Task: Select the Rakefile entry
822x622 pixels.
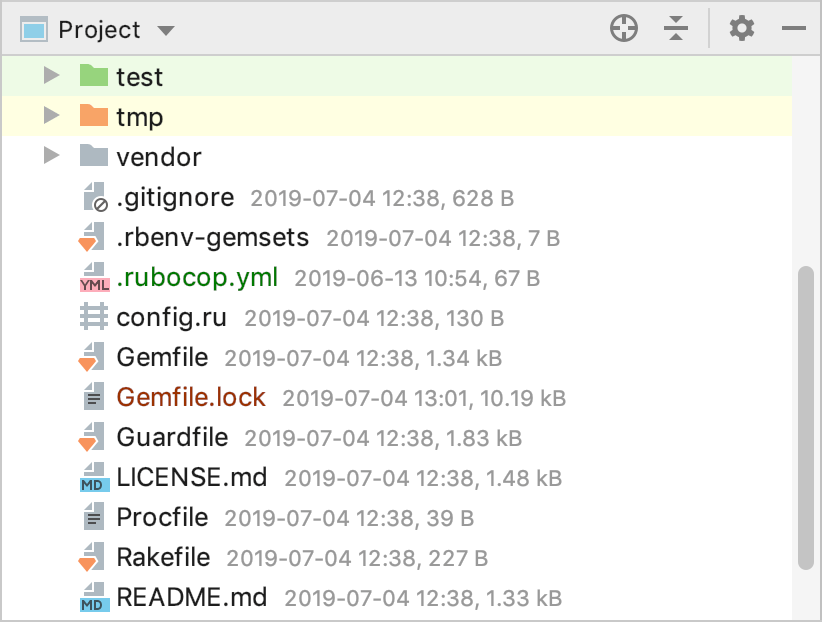Action: pos(163,558)
